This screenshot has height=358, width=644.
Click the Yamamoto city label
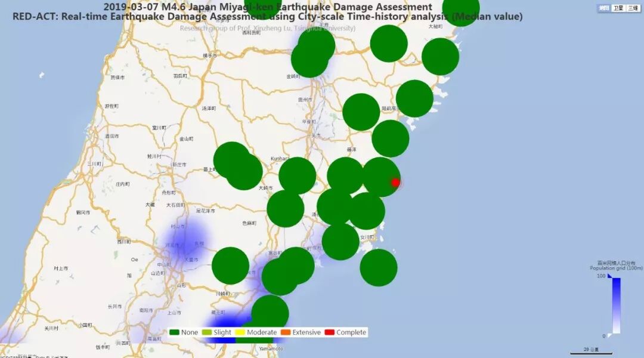point(271,348)
